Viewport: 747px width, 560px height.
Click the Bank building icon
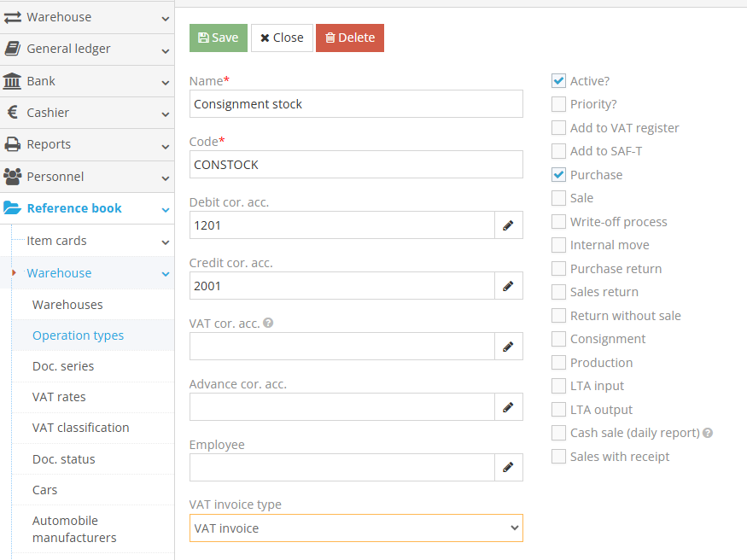[x=15, y=80]
